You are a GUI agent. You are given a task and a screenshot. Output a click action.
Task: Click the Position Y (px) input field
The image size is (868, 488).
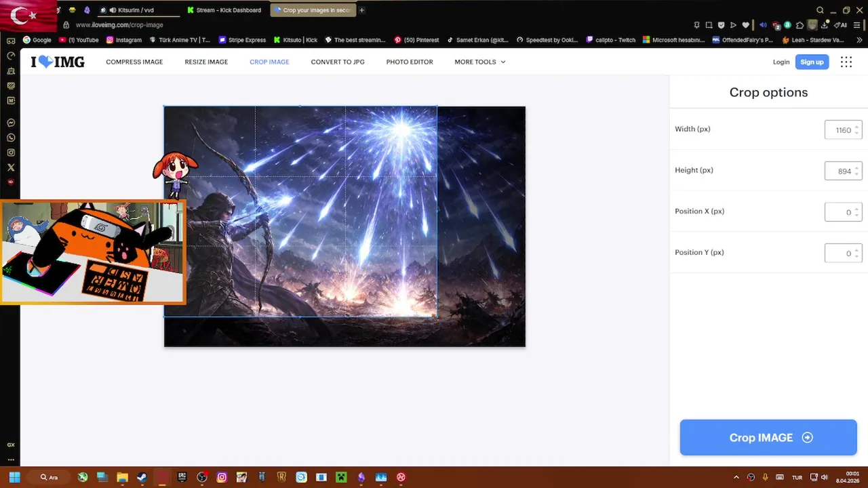coord(843,253)
